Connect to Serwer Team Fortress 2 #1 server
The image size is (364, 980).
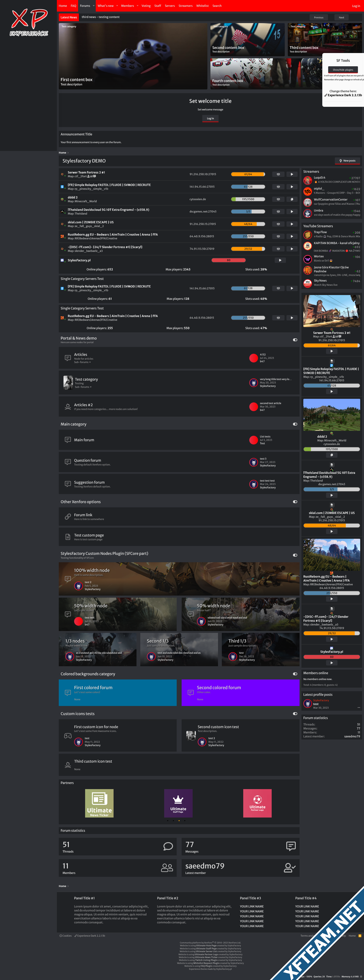point(292,174)
